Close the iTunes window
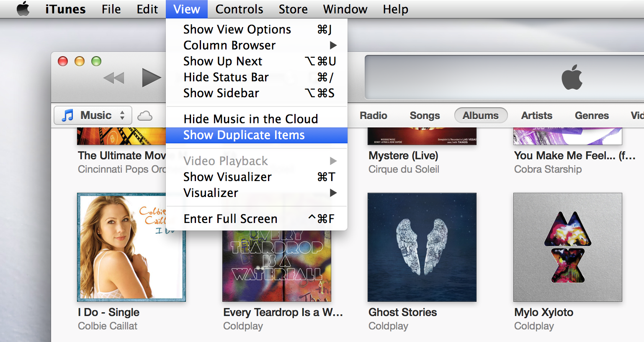Image resolution: width=644 pixels, height=342 pixels. point(63,61)
